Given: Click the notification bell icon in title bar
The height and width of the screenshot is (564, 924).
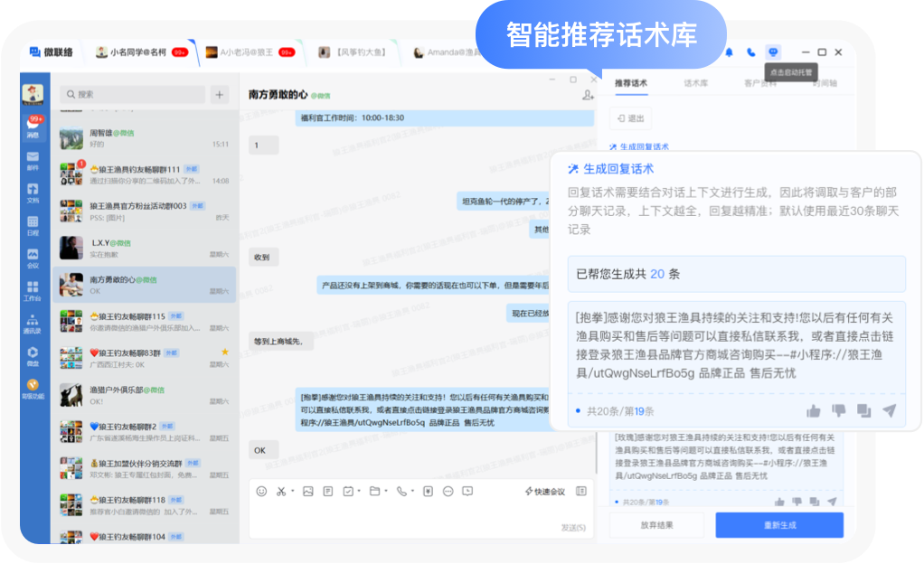Looking at the screenshot, I should coord(729,52).
